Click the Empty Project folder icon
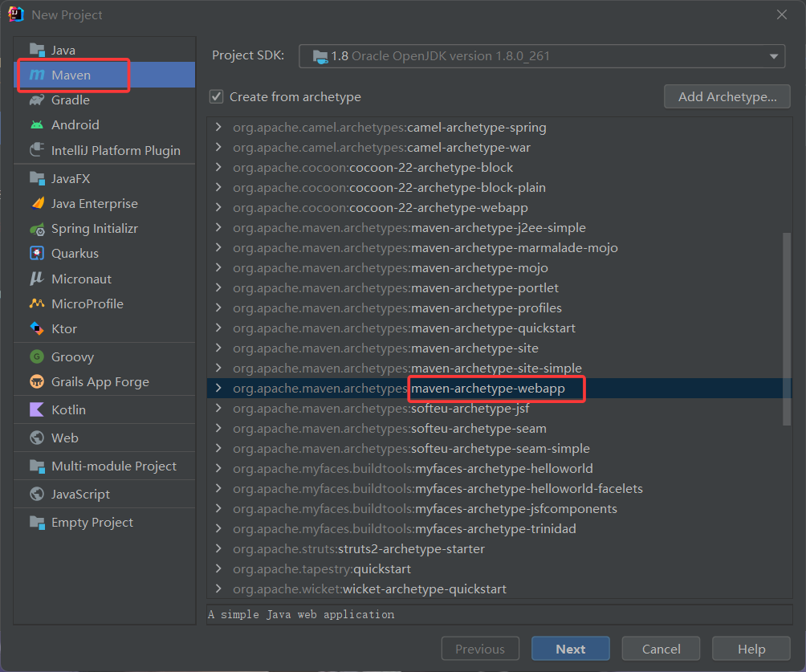The image size is (806, 672). pos(37,523)
